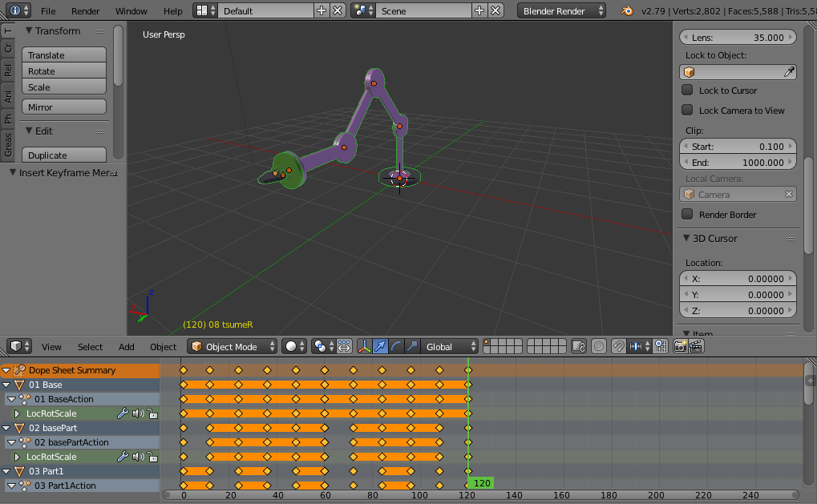This screenshot has height=504, width=817.
Task: Open the Window menu
Action: [131, 11]
